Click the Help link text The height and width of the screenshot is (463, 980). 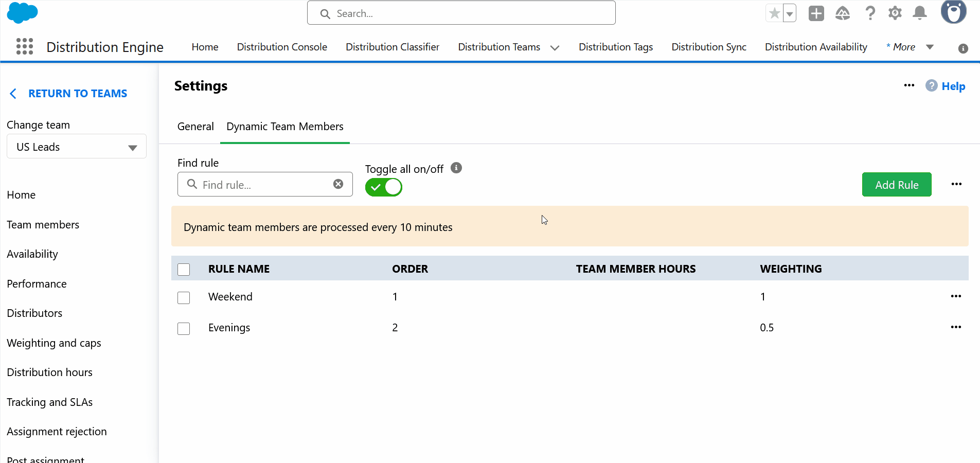coord(953,86)
